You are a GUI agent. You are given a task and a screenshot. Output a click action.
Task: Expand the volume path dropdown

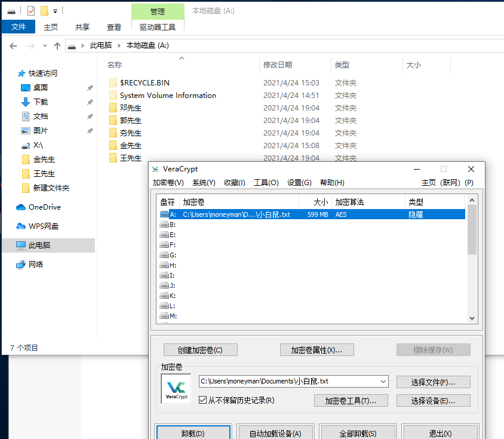click(383, 382)
